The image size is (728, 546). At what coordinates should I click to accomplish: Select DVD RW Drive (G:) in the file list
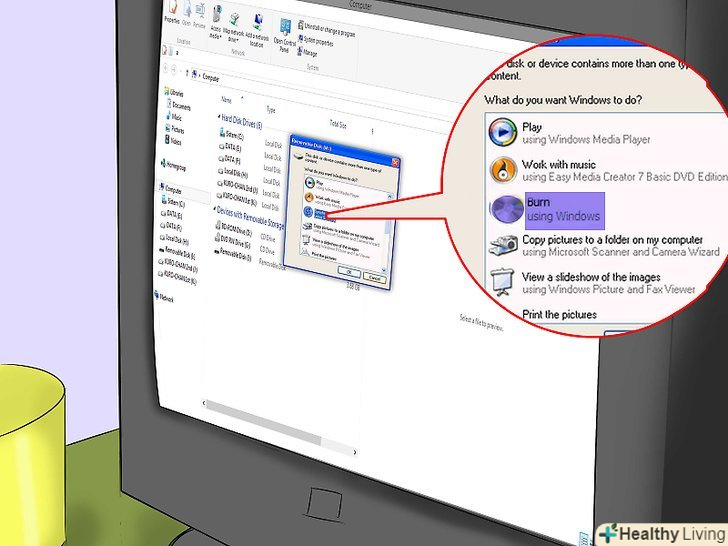click(233, 241)
